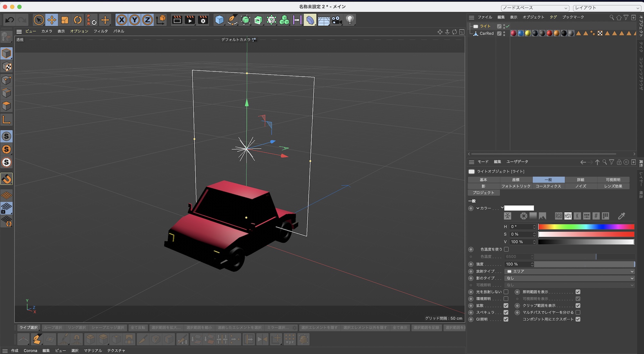Select the Rotate tool
This screenshot has height=354, width=644.
[78, 20]
